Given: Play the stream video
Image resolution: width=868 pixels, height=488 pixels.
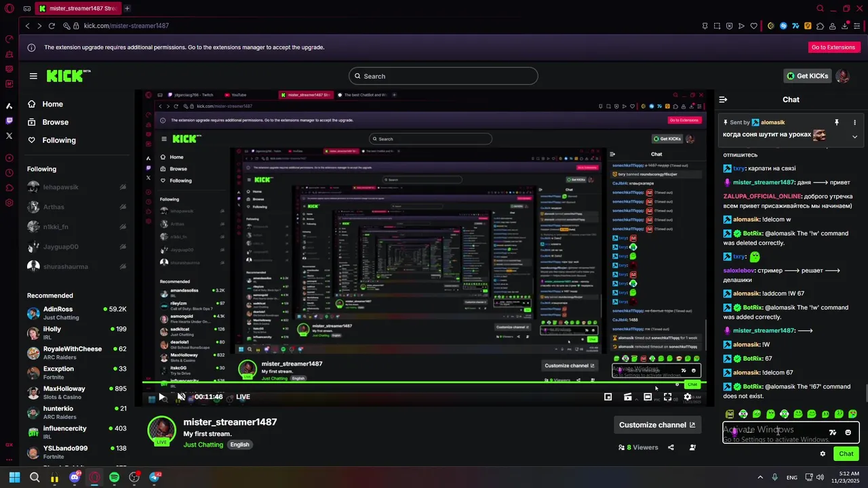Looking at the screenshot, I should point(161,396).
